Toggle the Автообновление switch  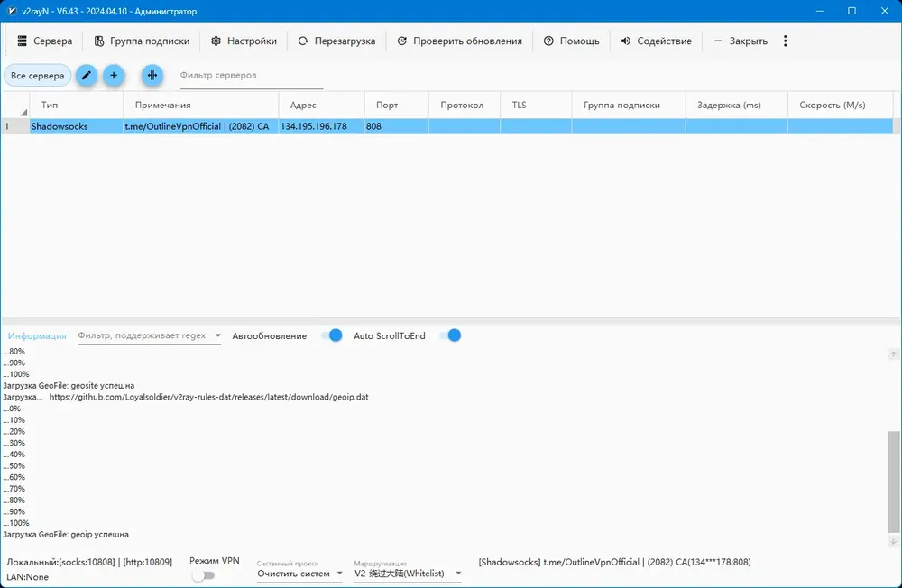point(332,335)
